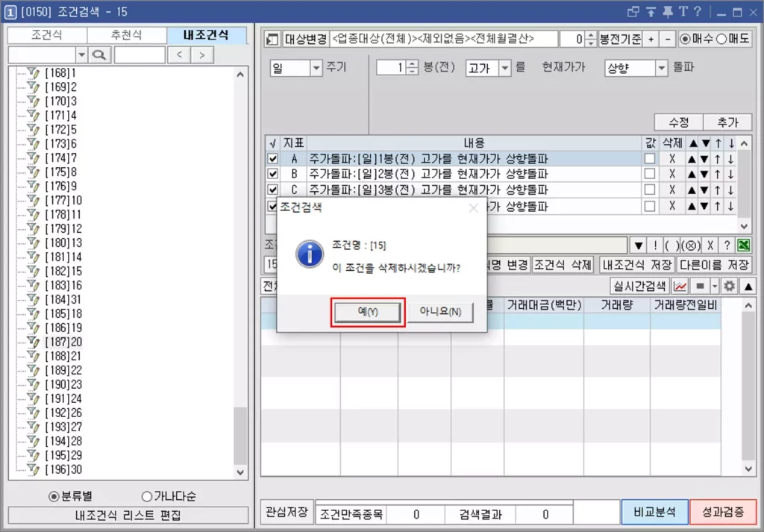The width and height of the screenshot is (764, 532).
Task: Open dropdown arrow next to the stop icon
Action: [714, 286]
